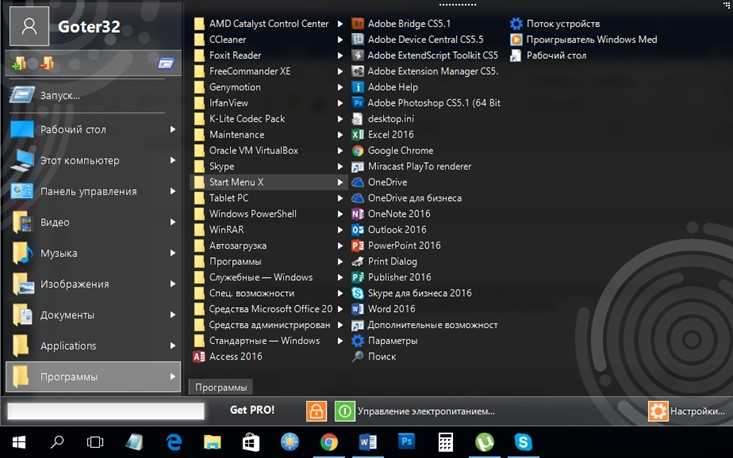
Task: Open Adobe Help entry
Action: pyautogui.click(x=385, y=87)
